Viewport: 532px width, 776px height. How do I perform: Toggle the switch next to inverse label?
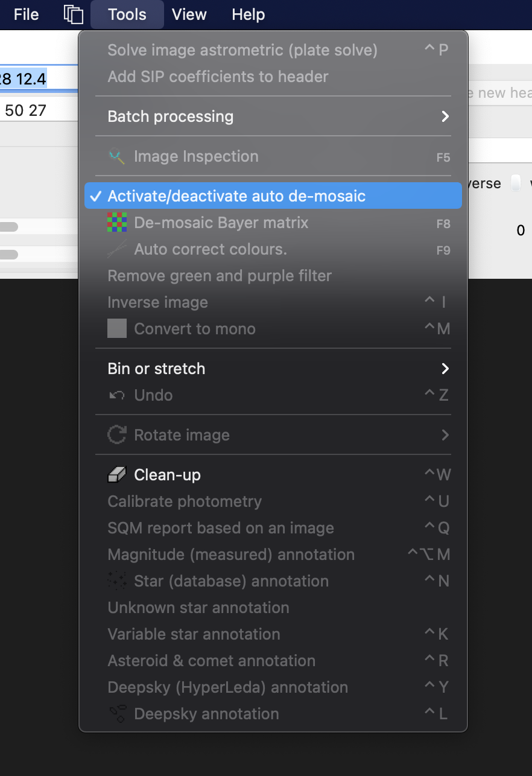point(516,183)
